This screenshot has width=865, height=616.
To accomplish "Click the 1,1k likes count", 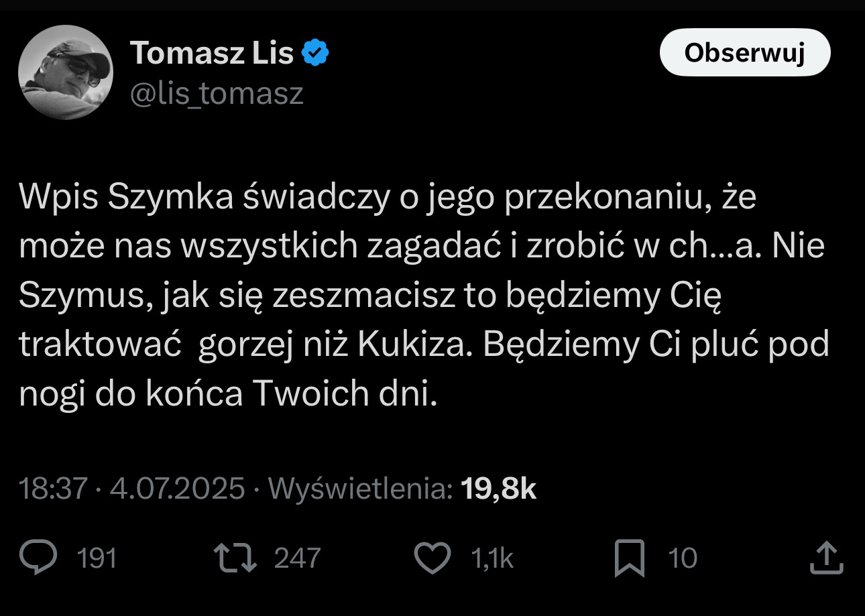I will coord(493,558).
